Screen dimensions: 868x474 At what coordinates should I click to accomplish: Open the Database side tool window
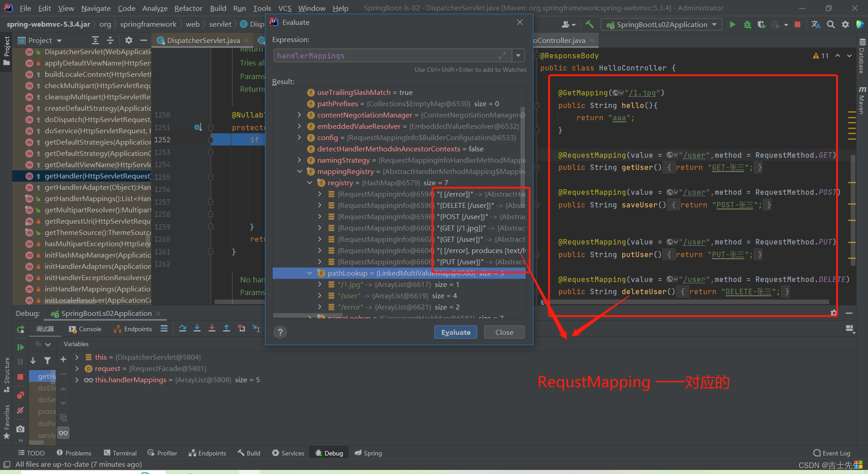pos(862,56)
